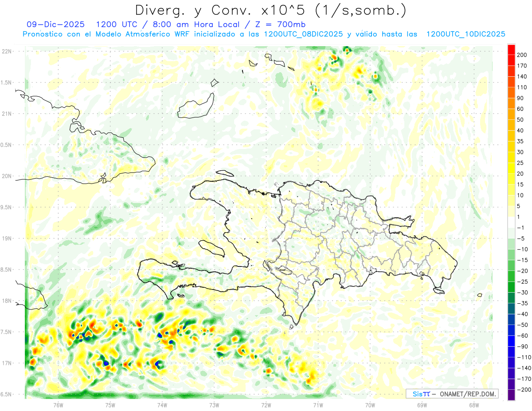This screenshot has width=532, height=411.
Task: Click the "18N" latitude axis label
Action: pos(7,301)
